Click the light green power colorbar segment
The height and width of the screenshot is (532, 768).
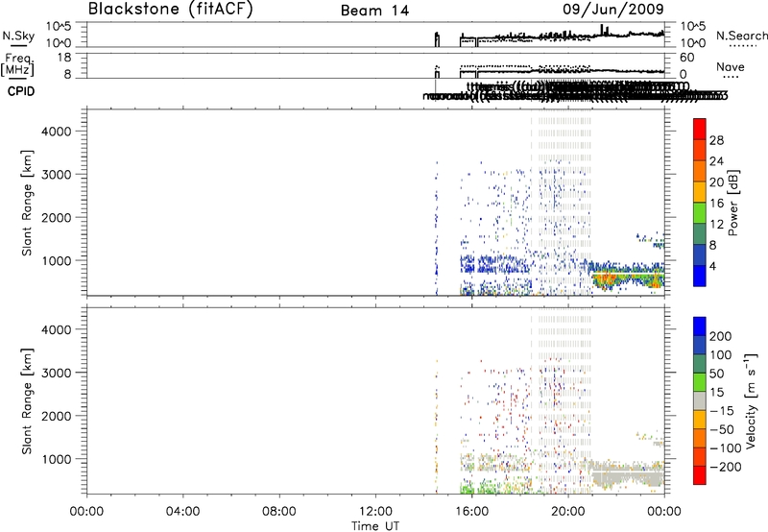[x=700, y=213]
